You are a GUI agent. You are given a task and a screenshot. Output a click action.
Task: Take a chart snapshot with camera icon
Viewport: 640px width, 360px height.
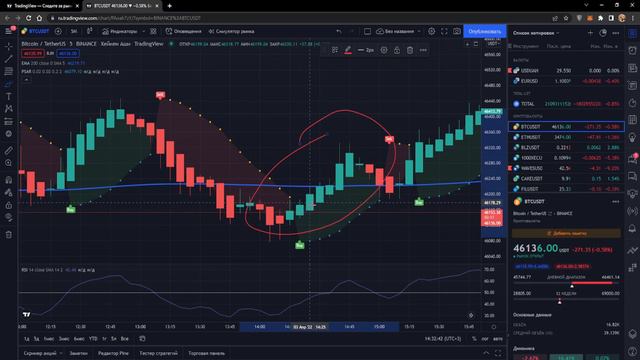[x=457, y=31]
